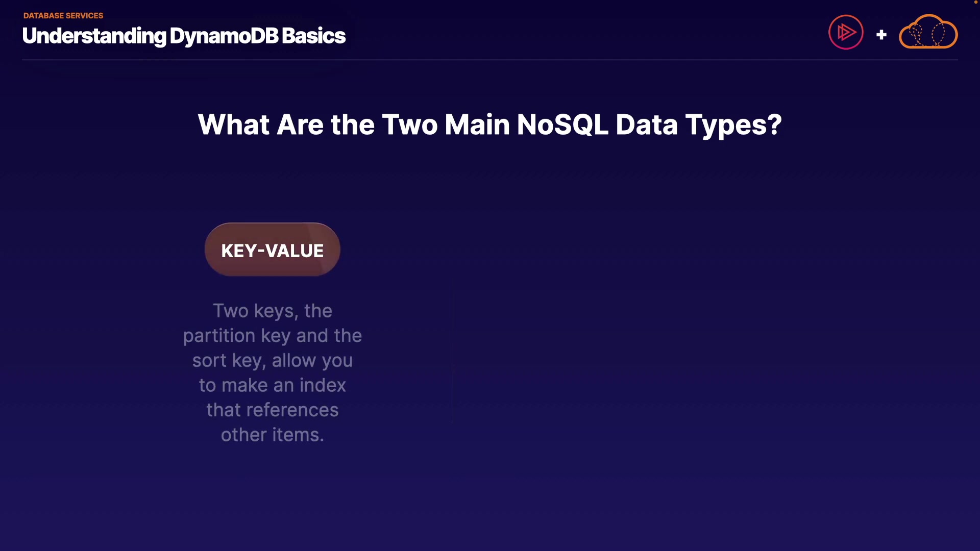The height and width of the screenshot is (551, 980).
Task: Select the KEY-VALUE pill button
Action: point(272,250)
